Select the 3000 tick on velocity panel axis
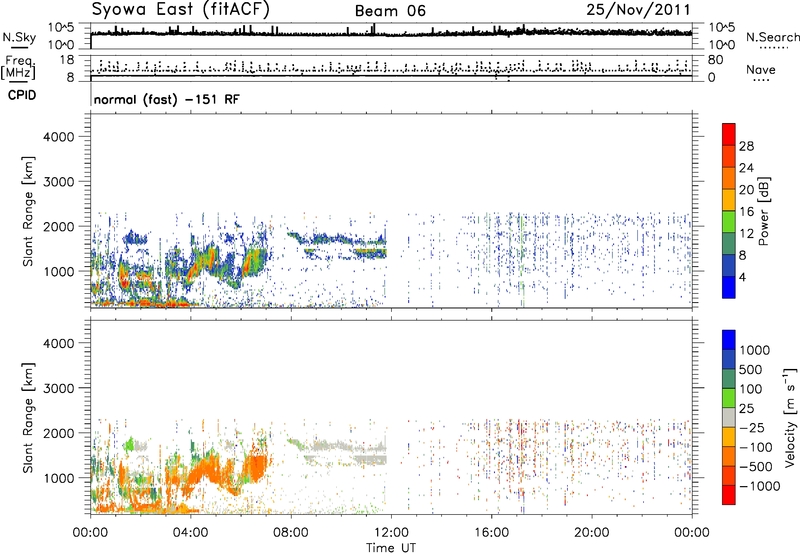The height and width of the screenshot is (554, 800). tap(59, 388)
